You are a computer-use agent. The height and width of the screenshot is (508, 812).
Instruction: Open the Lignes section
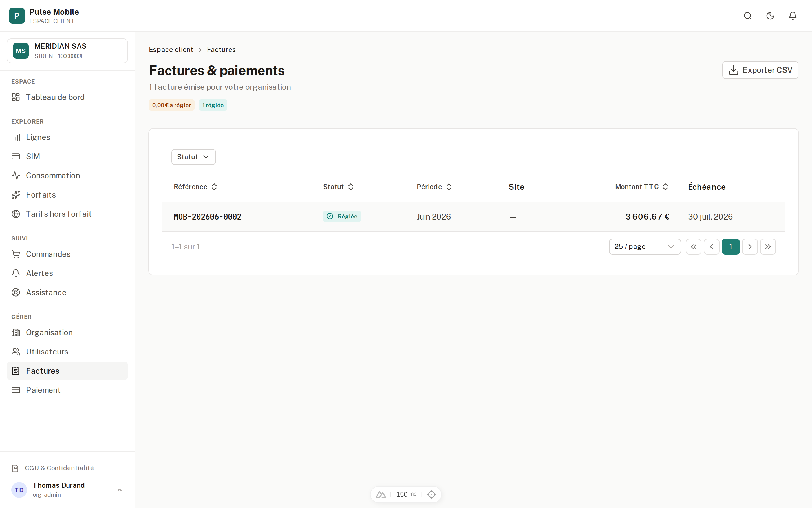pyautogui.click(x=67, y=137)
